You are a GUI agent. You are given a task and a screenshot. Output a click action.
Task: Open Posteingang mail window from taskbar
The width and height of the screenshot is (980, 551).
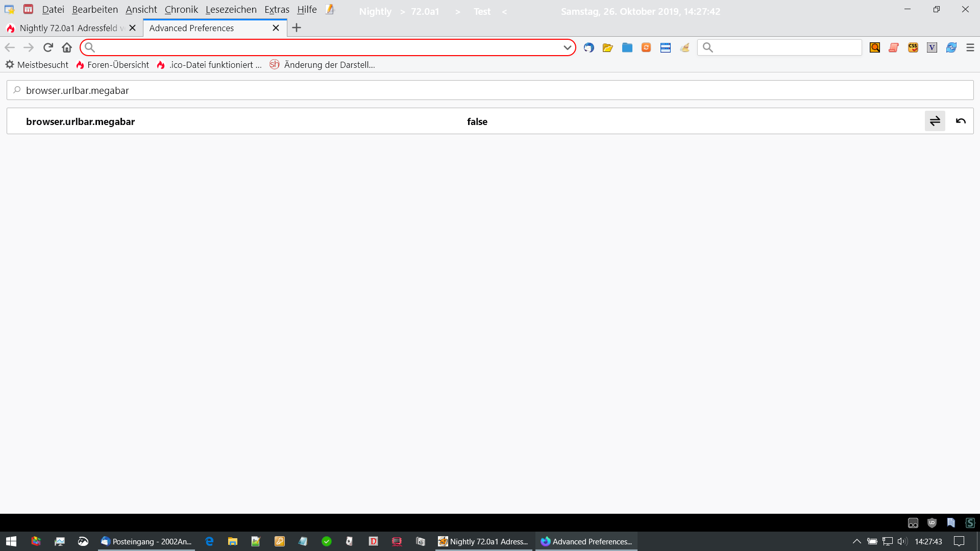tap(146, 541)
